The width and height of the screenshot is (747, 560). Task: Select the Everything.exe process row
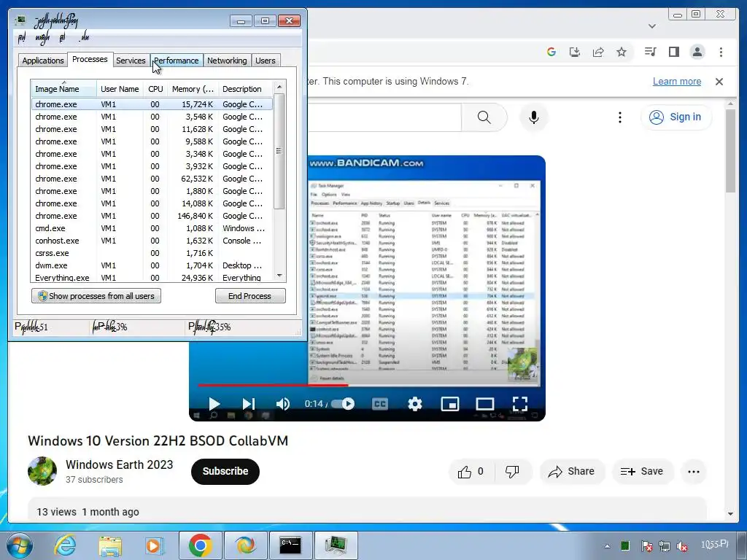click(152, 277)
